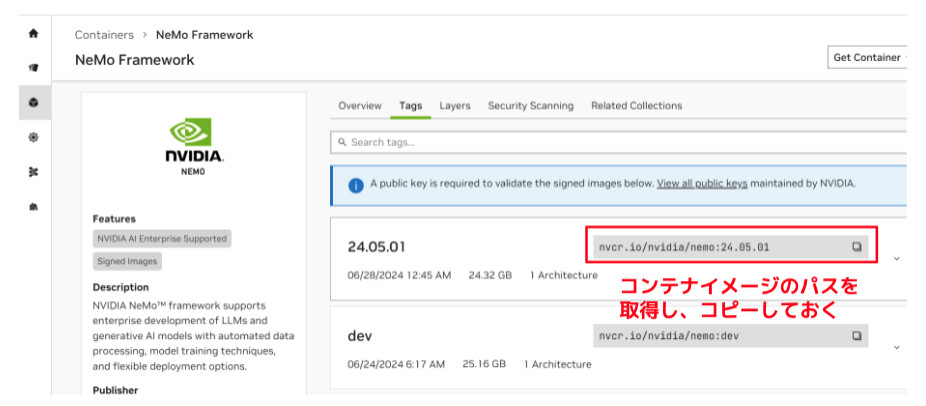Copy the nemo:dev image path
Image resolution: width=926 pixels, height=406 pixels.
pyautogui.click(x=856, y=336)
